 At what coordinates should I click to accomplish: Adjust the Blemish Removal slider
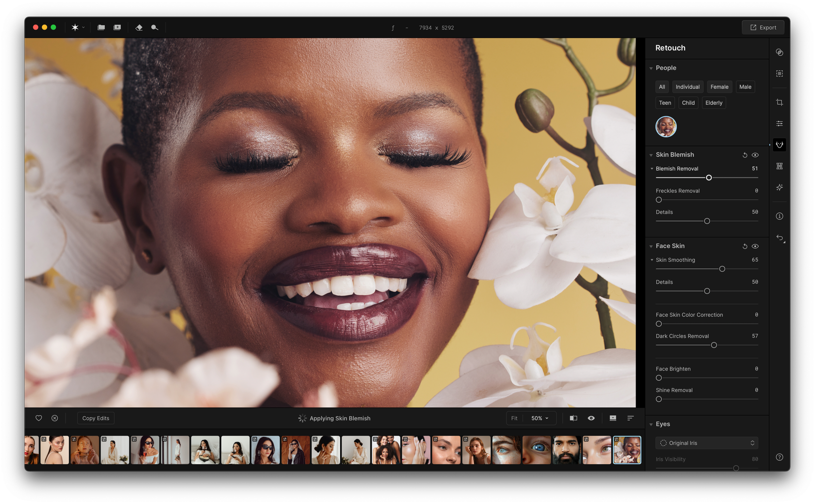click(709, 178)
